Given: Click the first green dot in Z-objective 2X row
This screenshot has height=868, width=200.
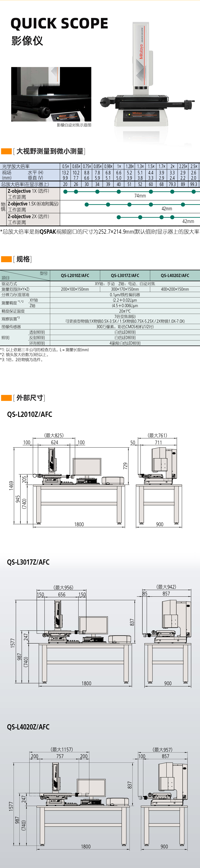Looking at the screenshot, I should coord(118,217).
